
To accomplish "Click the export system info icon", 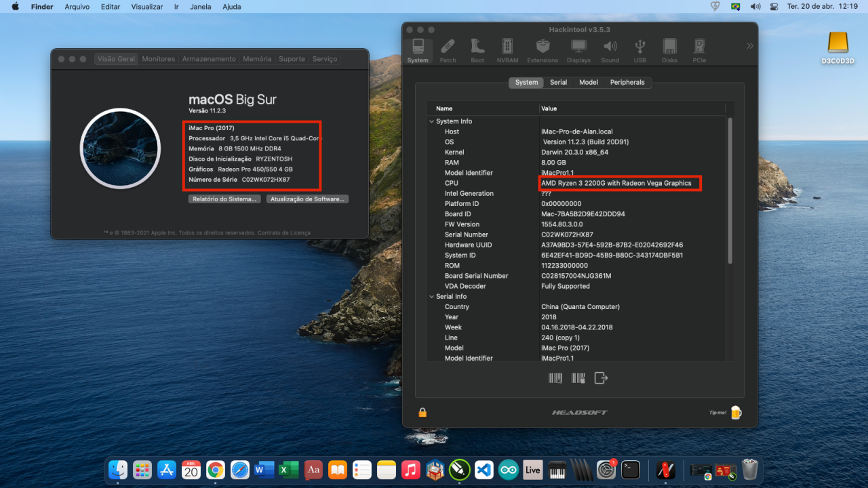I will (x=601, y=378).
